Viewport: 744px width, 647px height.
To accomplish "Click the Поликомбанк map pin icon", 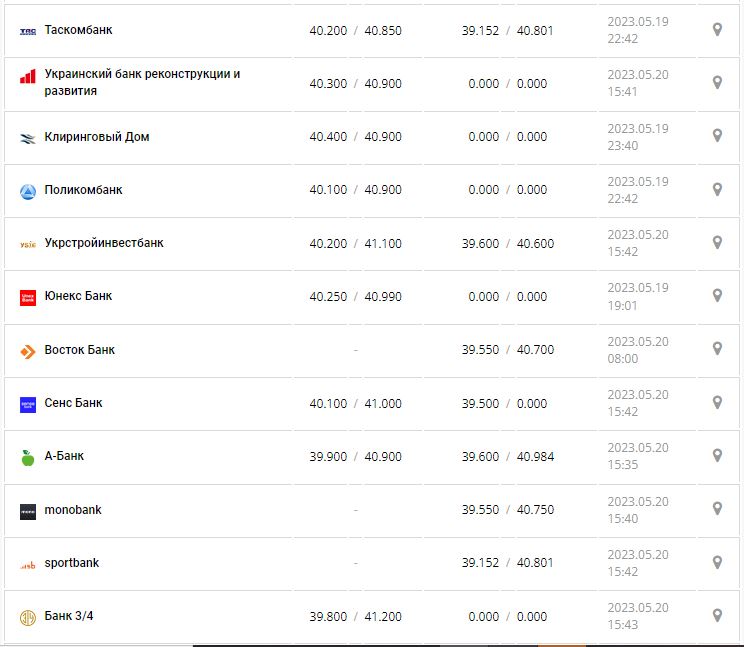I will pos(717,189).
